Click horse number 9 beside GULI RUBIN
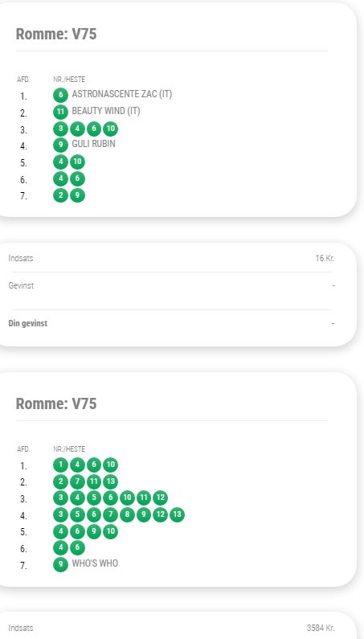Screen dimensions: 364x639 60,145
